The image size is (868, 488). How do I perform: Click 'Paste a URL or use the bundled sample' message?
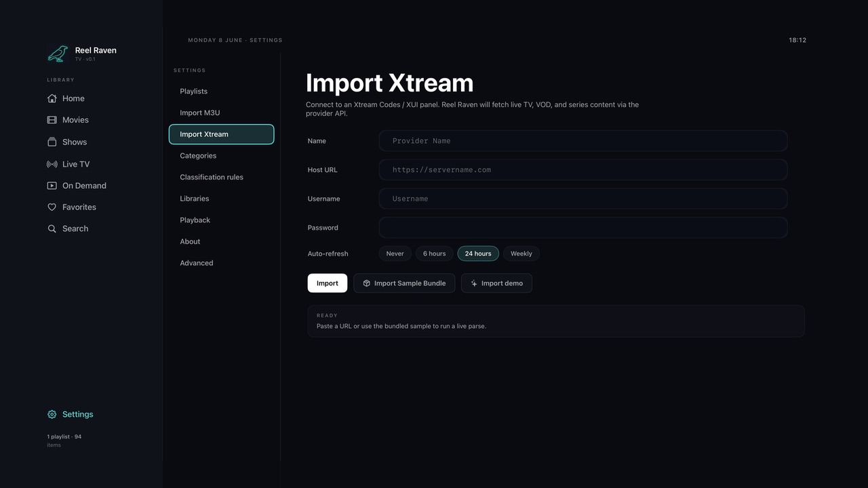(x=401, y=326)
